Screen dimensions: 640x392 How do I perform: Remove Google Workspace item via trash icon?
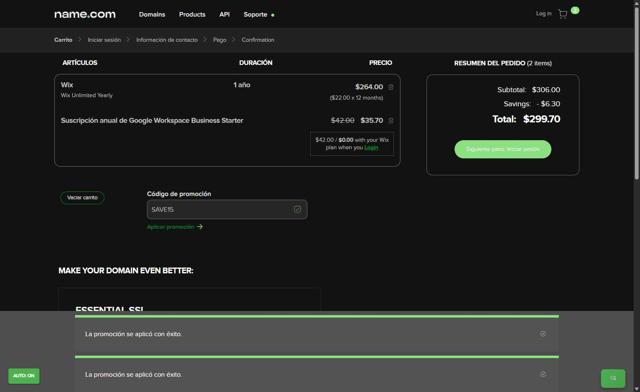391,120
